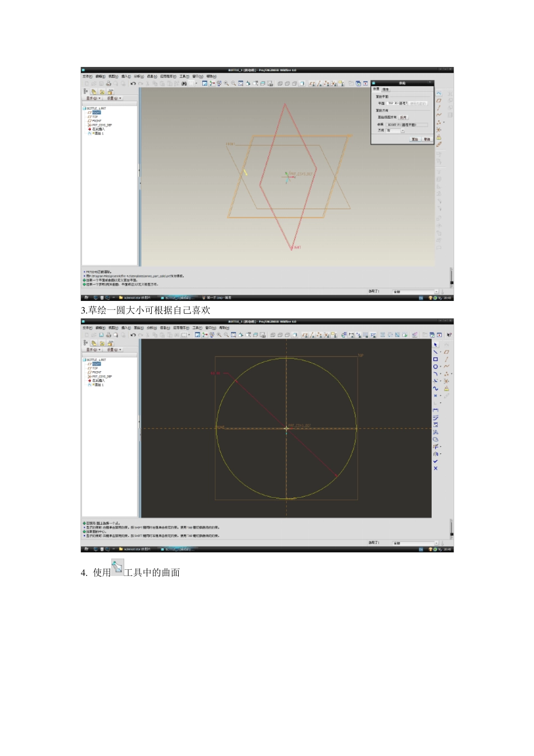This screenshot has width=534, height=756.
Task: Open the 文件 menu in the top screenshot
Action: point(88,76)
